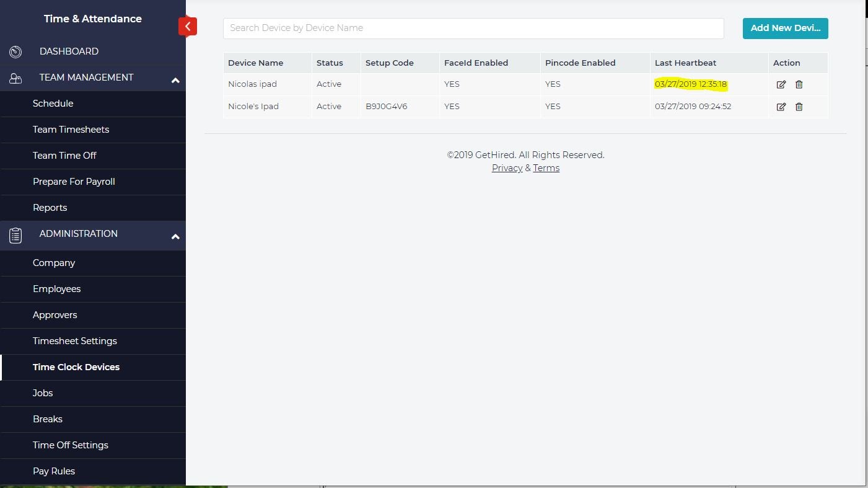
Task: Click Add New Device button
Action: point(785,28)
